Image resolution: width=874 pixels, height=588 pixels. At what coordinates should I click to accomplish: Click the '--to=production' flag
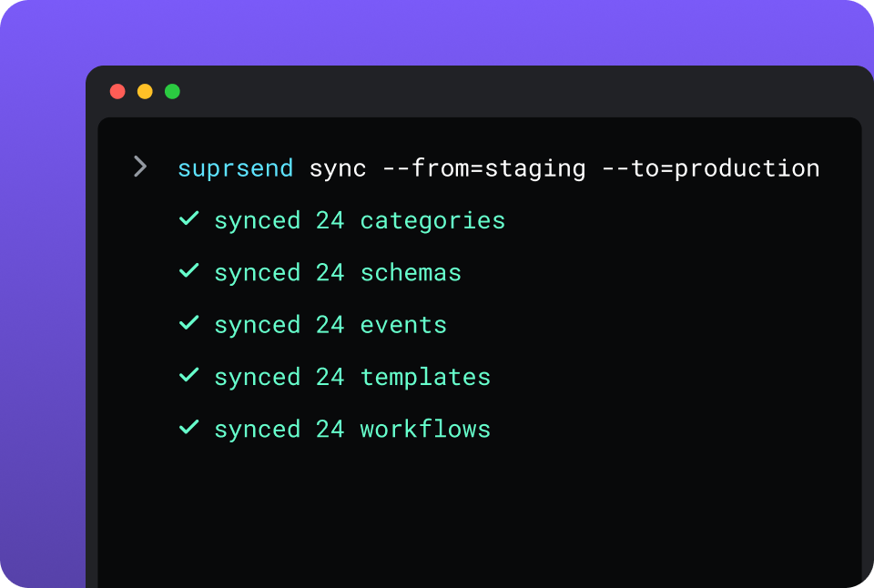pyautogui.click(x=711, y=168)
